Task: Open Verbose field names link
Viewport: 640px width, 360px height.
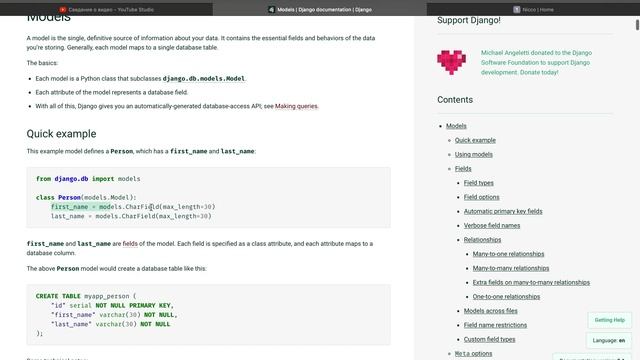Action: [492, 226]
